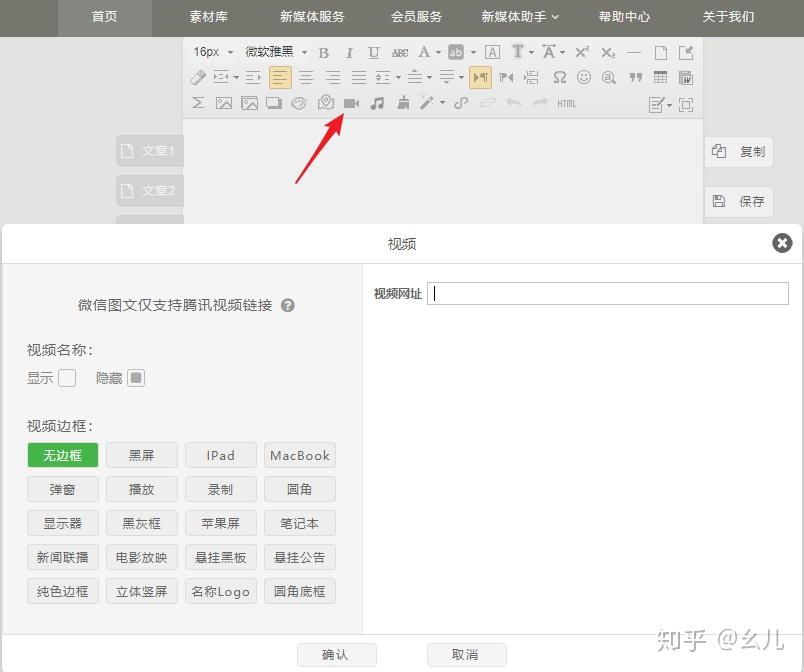Align text to the right

click(333, 78)
